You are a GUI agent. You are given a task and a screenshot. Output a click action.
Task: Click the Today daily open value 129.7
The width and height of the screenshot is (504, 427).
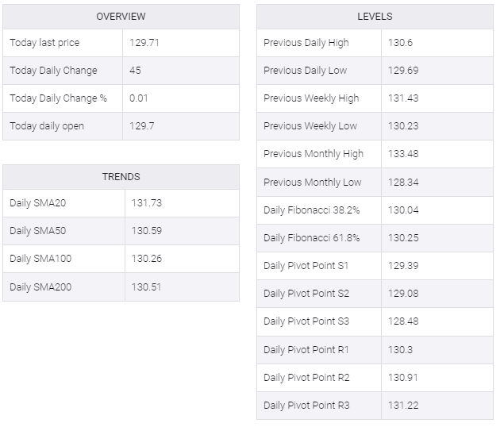[x=142, y=125]
